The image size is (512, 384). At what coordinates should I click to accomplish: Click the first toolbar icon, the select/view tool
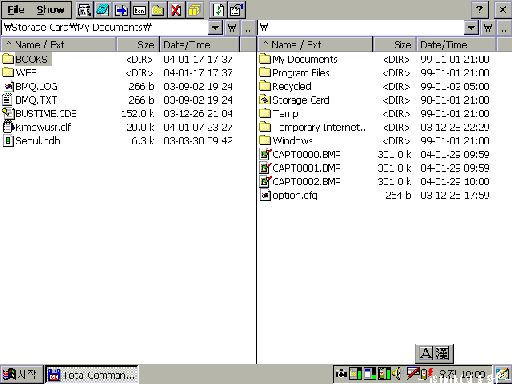point(84,10)
